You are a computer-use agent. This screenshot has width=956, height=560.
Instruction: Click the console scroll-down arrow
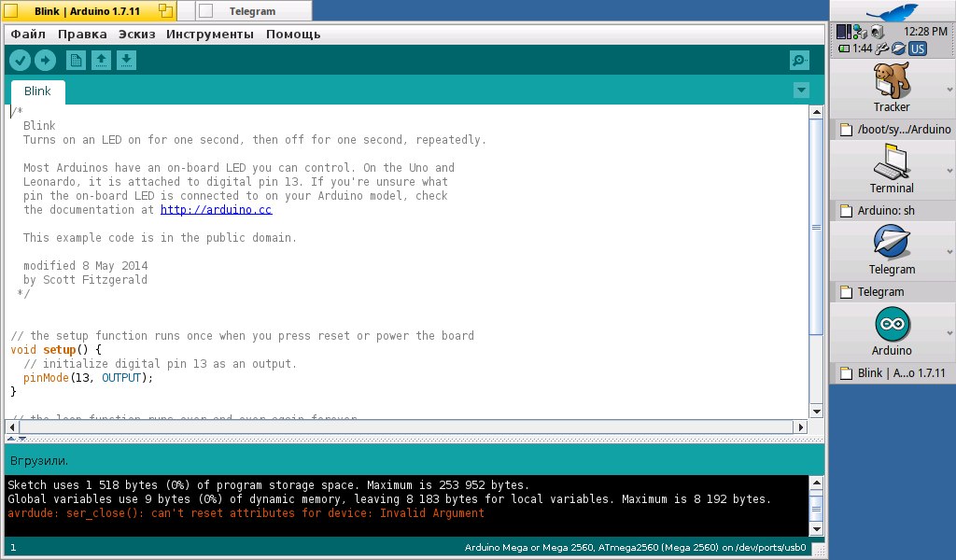[x=816, y=529]
